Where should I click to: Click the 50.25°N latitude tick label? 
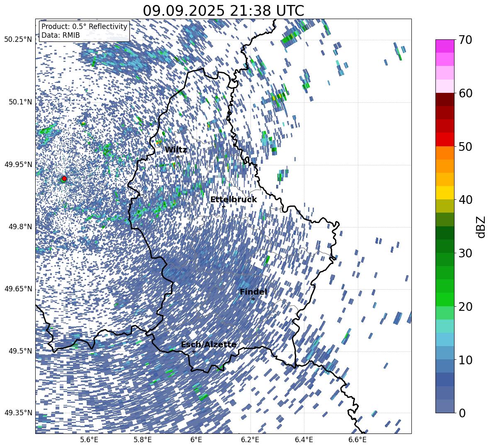click(19, 40)
